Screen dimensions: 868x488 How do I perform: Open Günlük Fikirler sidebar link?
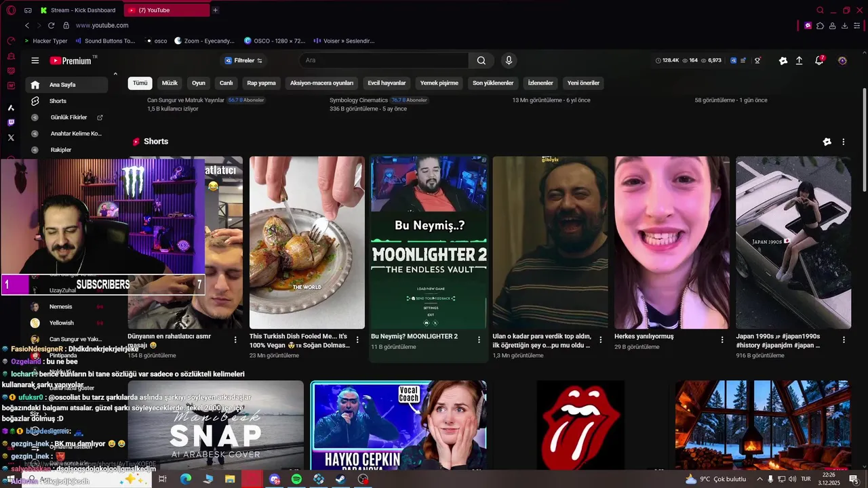(67, 117)
